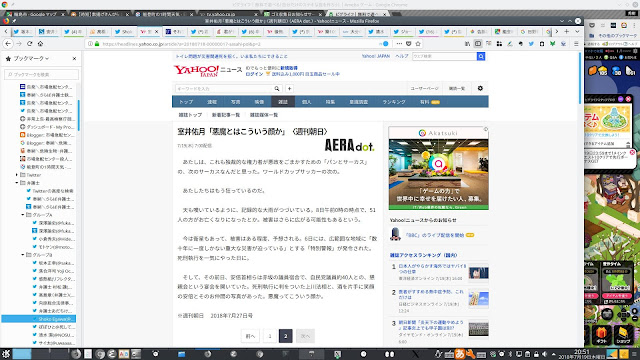Viewport: 640px width, 360px height.
Task: Click the plus button beside keyword search
Action: tap(289, 88)
